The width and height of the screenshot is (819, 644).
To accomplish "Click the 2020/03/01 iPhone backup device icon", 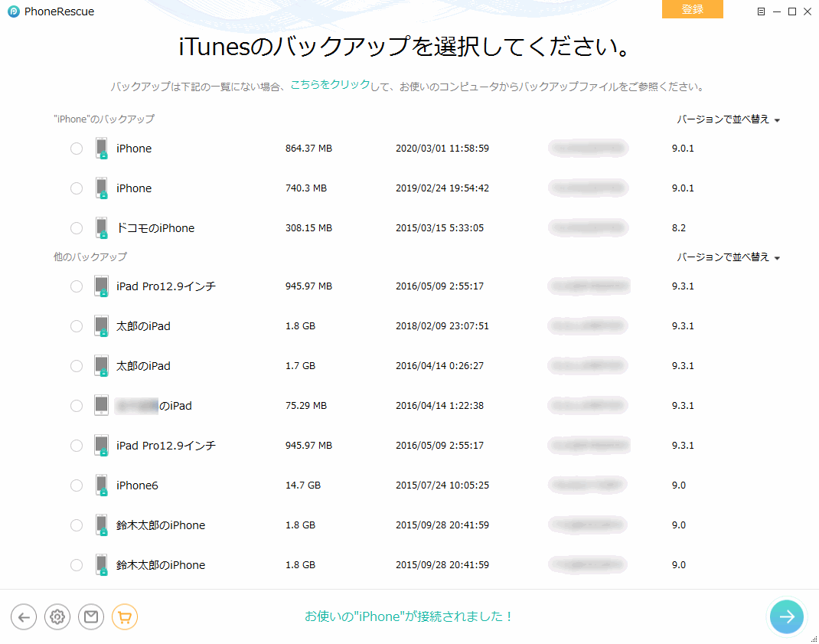I will pyautogui.click(x=102, y=148).
